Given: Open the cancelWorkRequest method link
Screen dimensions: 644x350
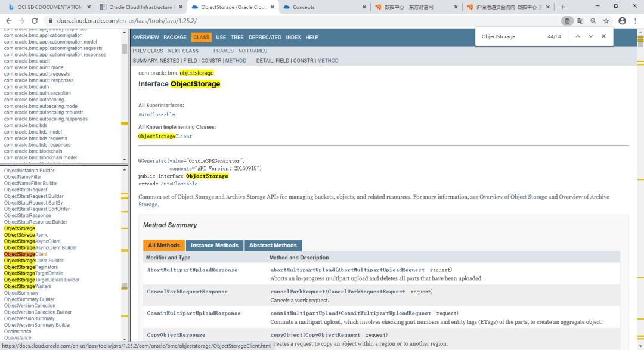Looking at the screenshot, I should click(298, 292).
